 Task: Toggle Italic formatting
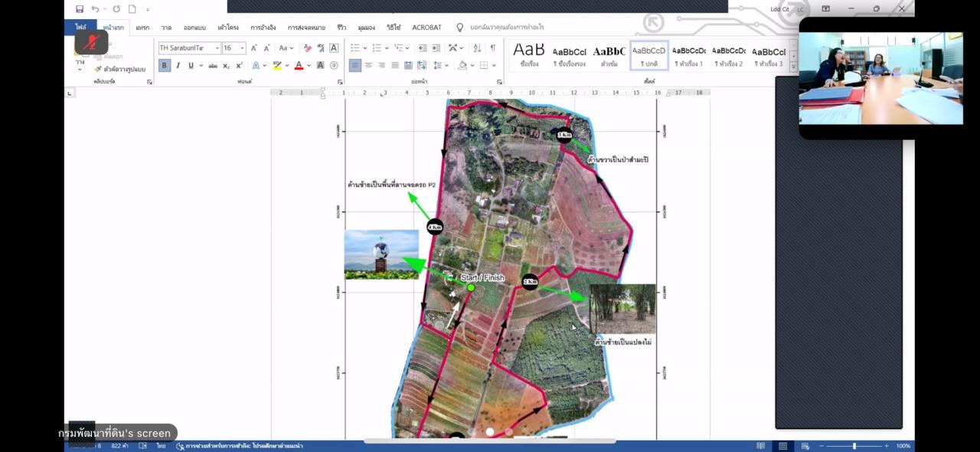[178, 66]
